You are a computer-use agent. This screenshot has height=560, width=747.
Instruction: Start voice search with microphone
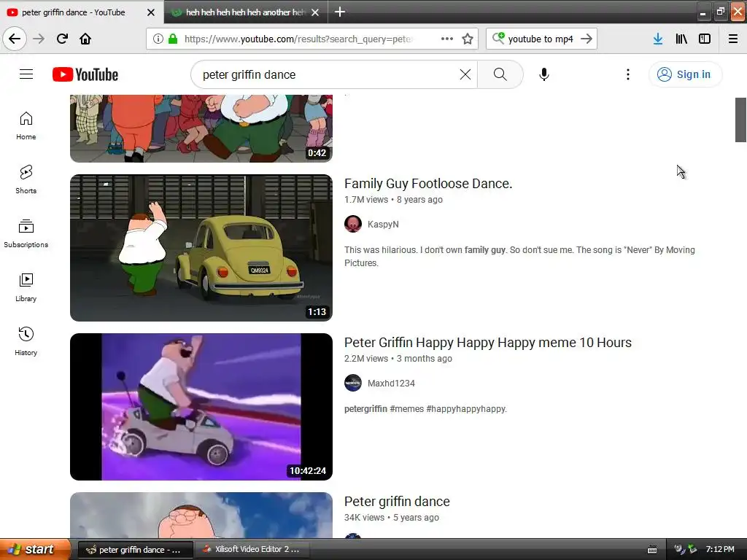(544, 74)
